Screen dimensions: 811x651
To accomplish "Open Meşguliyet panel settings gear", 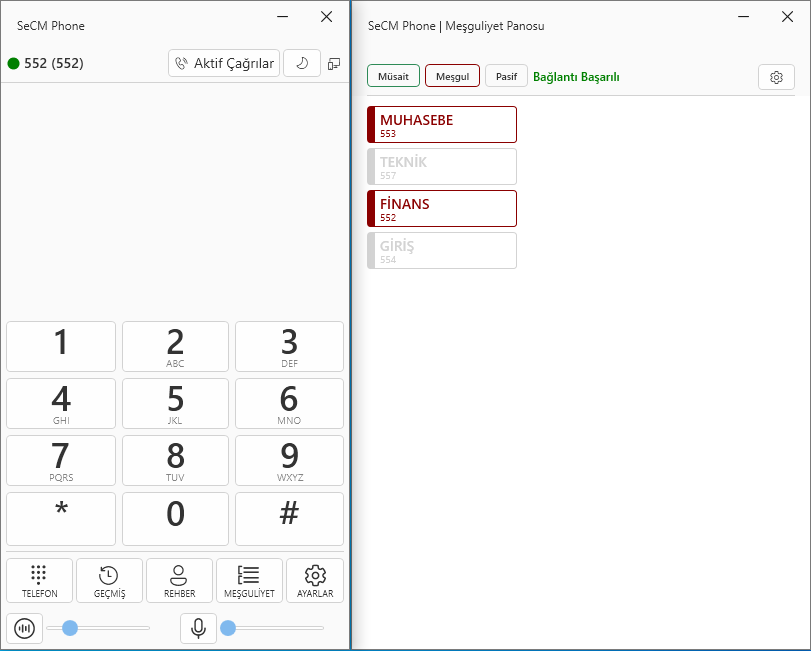I will [x=776, y=77].
